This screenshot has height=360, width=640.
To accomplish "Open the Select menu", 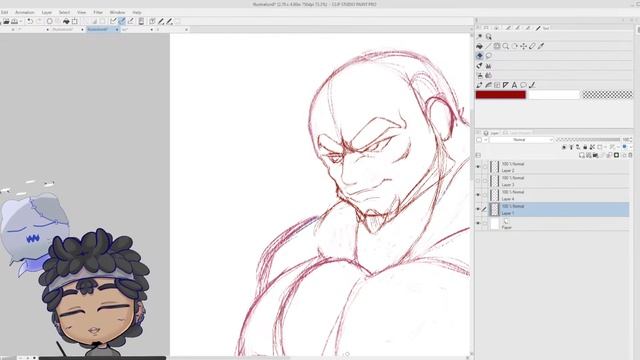I will (64, 12).
